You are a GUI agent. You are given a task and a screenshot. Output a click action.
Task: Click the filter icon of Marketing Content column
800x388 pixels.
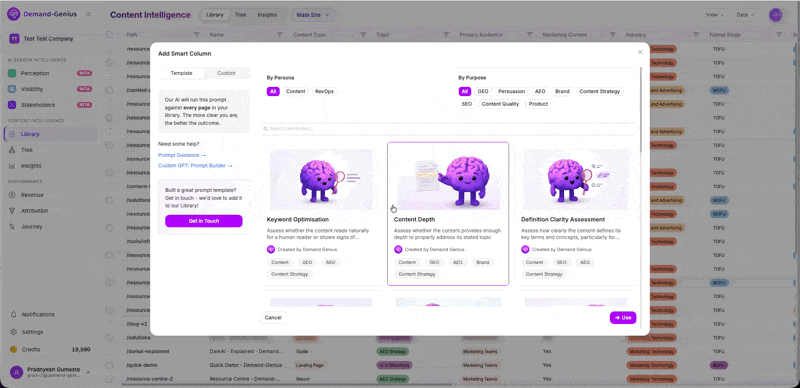coord(613,35)
